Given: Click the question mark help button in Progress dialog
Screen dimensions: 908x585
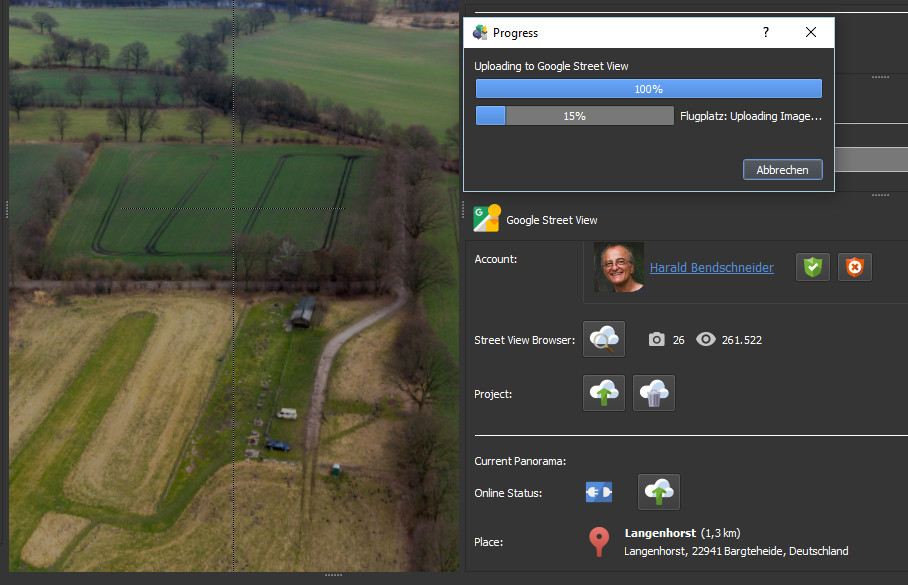Looking at the screenshot, I should [766, 32].
